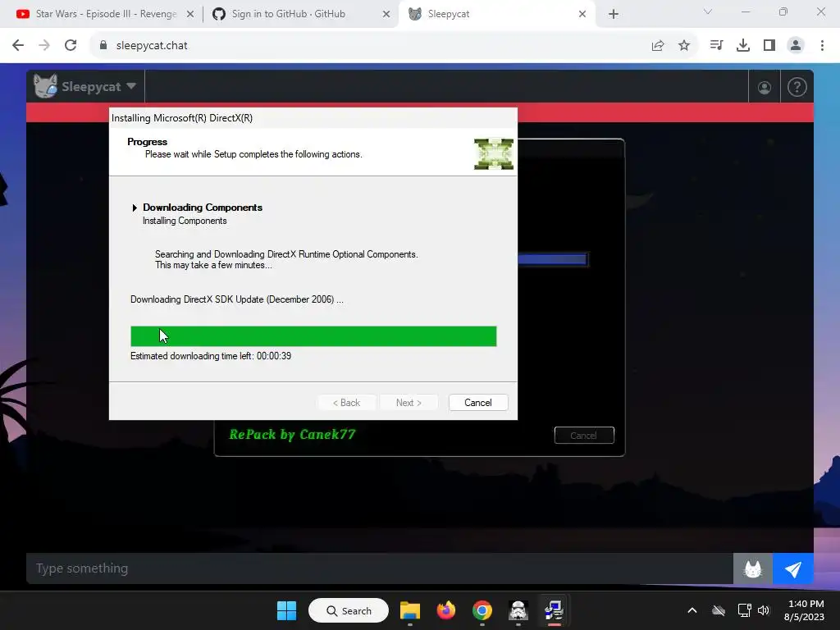
Task: Open the Sleepycat logo dropdown menu
Action: click(x=85, y=86)
